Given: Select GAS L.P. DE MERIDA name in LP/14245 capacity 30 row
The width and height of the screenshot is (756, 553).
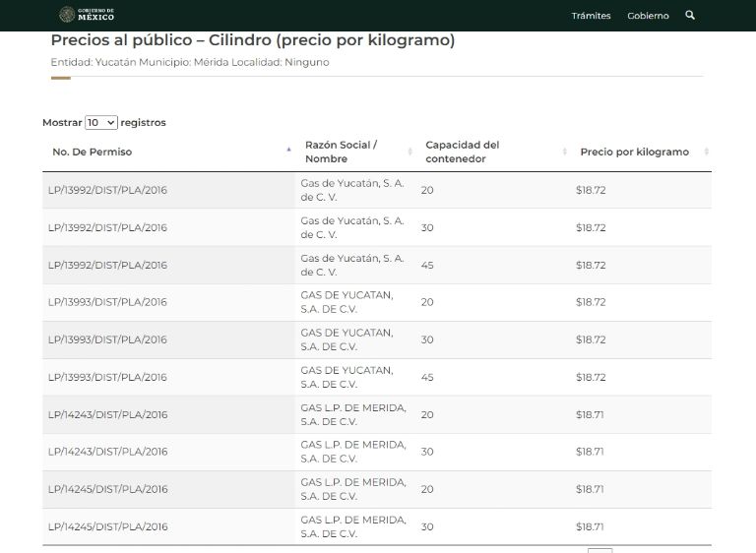Looking at the screenshot, I should tap(353, 527).
